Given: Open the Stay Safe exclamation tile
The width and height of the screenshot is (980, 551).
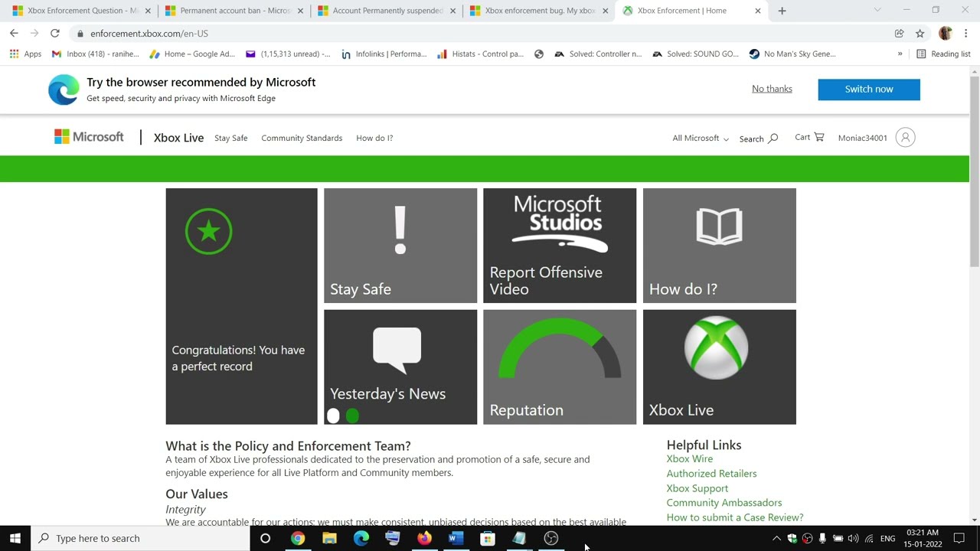Looking at the screenshot, I should (x=400, y=246).
